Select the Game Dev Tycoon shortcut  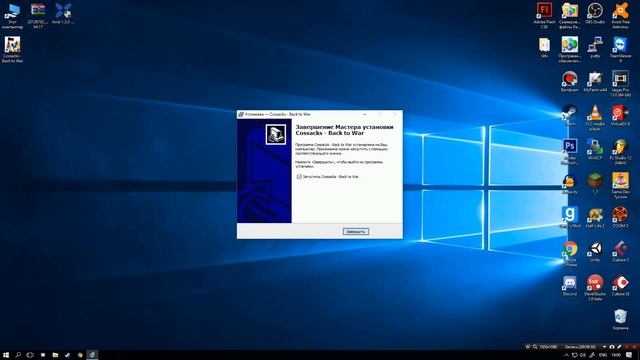pyautogui.click(x=620, y=185)
